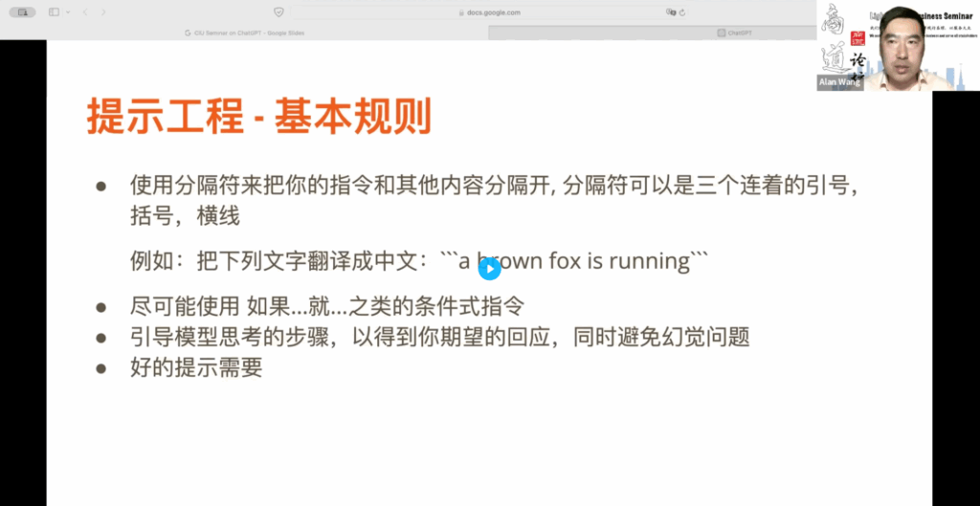This screenshot has width=980, height=506.
Task: Click the screen sharing pill at top left
Action: click(23, 11)
